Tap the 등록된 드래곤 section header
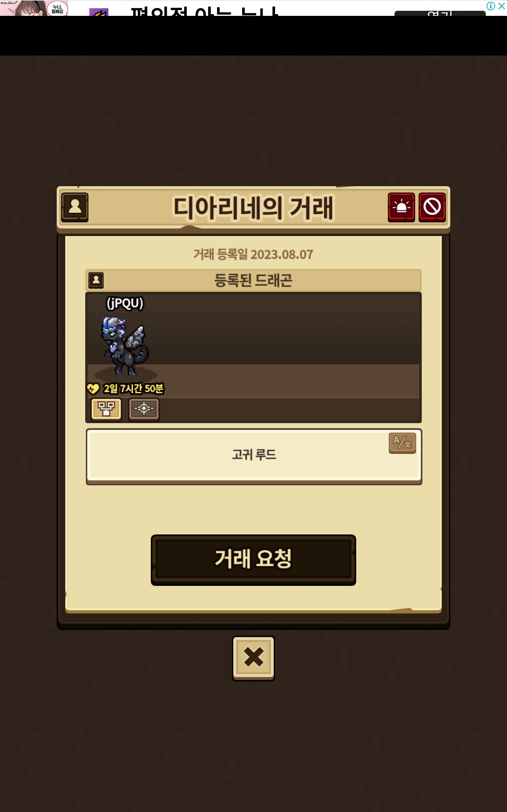 tap(253, 280)
